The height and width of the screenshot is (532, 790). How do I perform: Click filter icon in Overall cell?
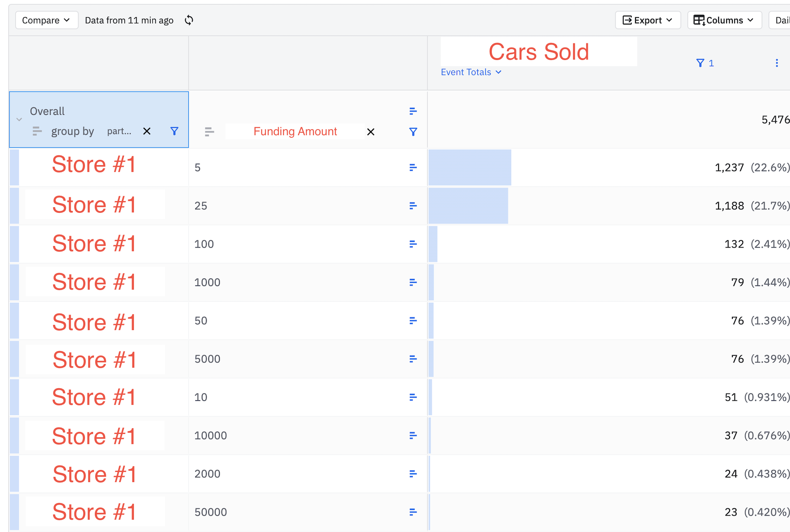(174, 131)
